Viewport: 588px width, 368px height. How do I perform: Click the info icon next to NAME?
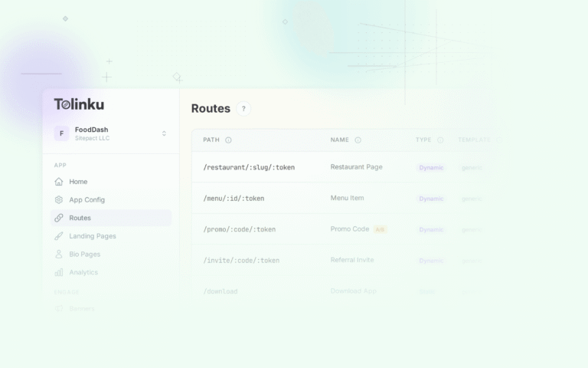point(358,140)
